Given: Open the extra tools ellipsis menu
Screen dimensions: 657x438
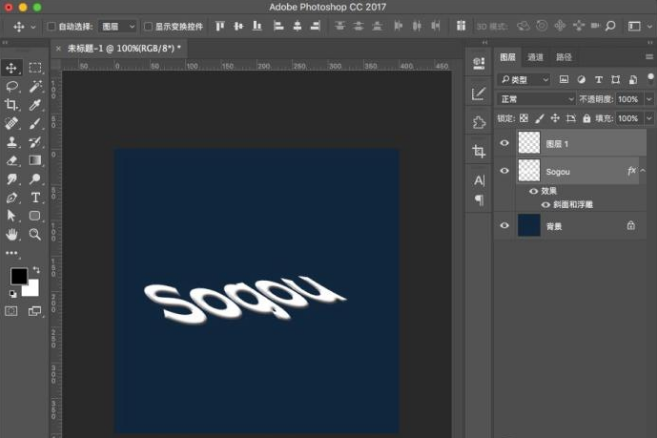Looking at the screenshot, I should point(11,253).
